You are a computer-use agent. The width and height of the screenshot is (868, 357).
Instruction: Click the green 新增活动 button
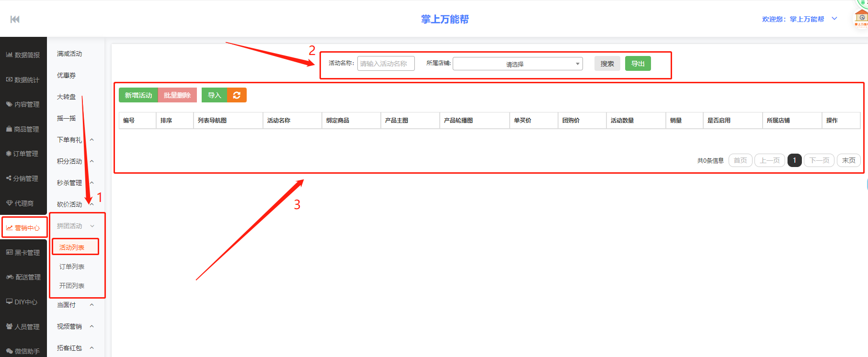pyautogui.click(x=138, y=95)
